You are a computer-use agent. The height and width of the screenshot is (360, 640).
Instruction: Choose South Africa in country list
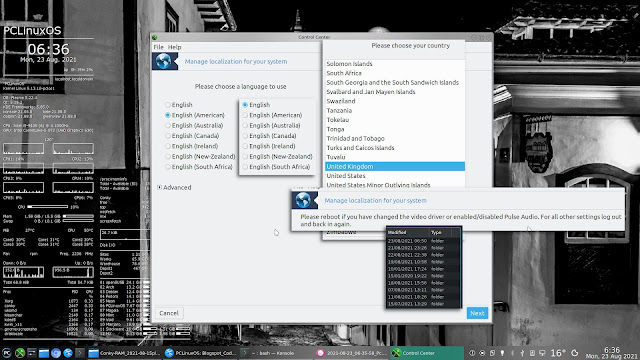tap(395, 73)
